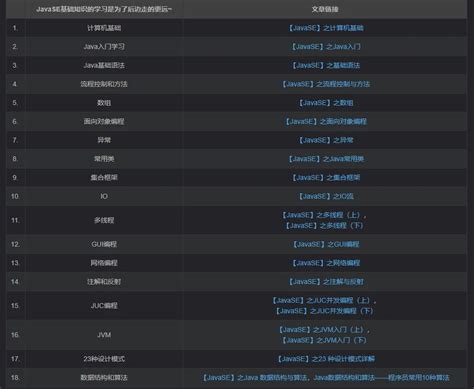Click row number 18. cell
The width and height of the screenshot is (474, 389).
coord(15,378)
